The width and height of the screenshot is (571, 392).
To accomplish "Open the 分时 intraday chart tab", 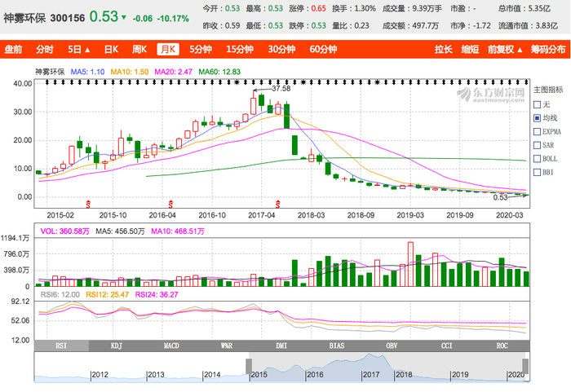I will [45, 49].
